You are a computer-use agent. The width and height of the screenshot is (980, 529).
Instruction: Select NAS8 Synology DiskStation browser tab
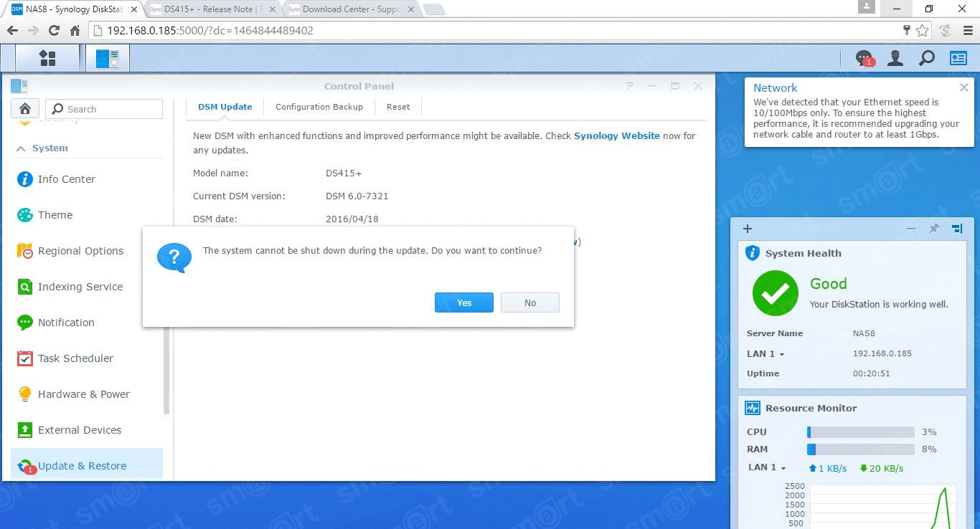(73, 9)
